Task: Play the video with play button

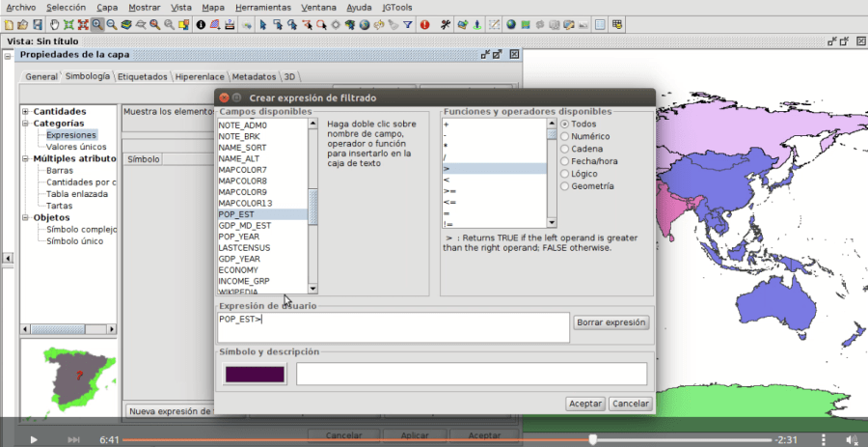Action: coord(34,440)
